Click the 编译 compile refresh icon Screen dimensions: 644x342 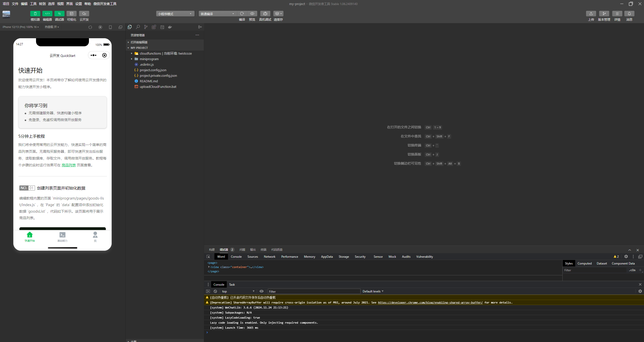(x=242, y=14)
